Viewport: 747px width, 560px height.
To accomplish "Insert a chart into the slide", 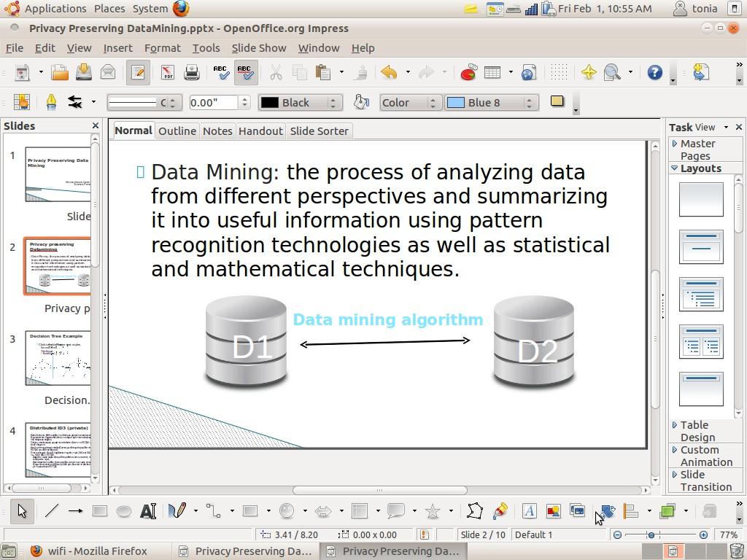I will coord(469,72).
